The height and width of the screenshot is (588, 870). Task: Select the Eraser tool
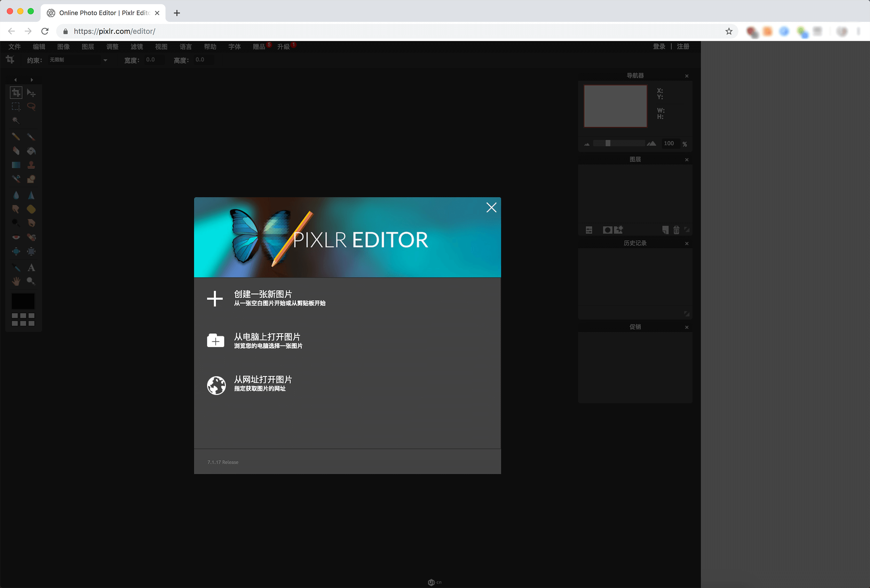[x=16, y=151]
